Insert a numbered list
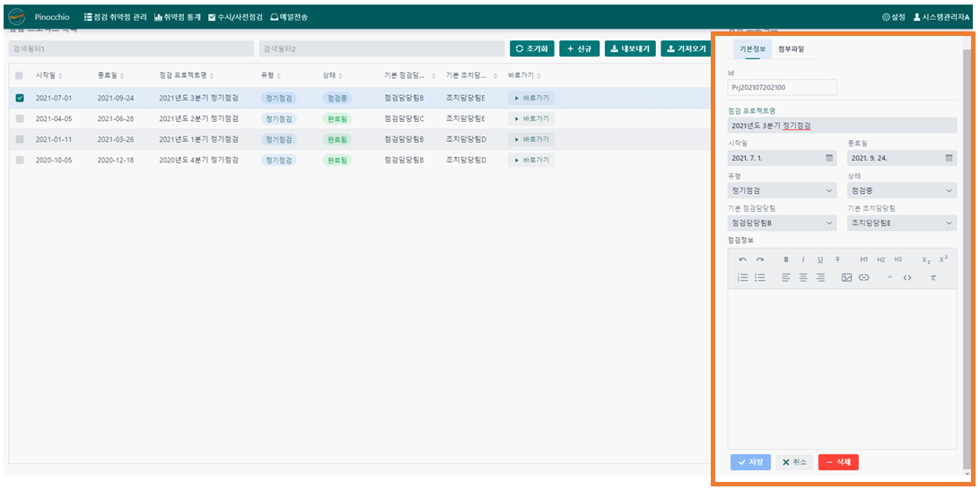The width and height of the screenshot is (980, 490). [743, 277]
